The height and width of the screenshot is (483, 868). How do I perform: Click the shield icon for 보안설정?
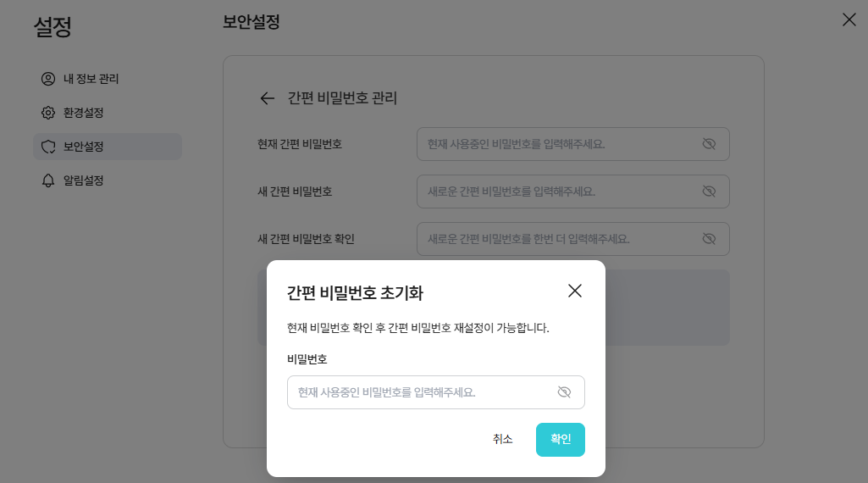(48, 147)
